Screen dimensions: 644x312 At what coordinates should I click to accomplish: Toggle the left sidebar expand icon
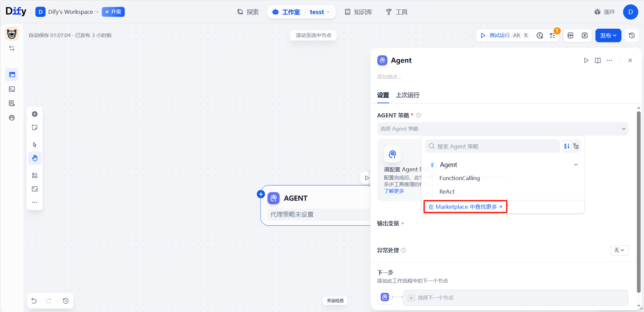coord(12,48)
